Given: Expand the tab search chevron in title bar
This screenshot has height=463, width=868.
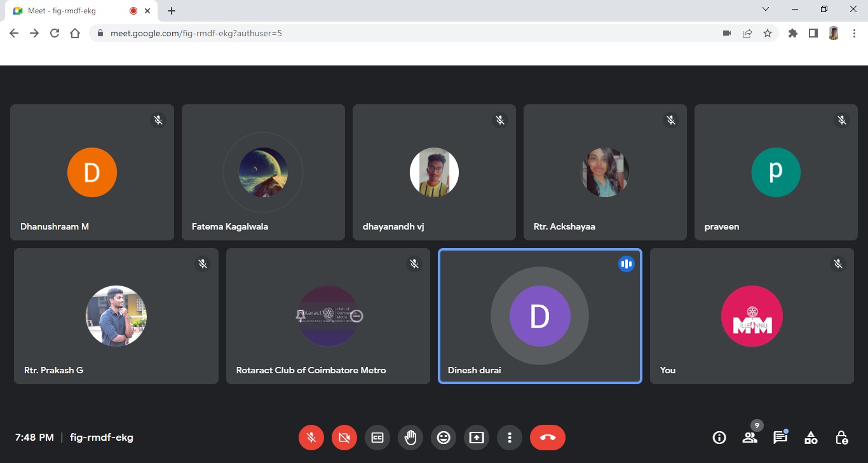Looking at the screenshot, I should click(766, 10).
